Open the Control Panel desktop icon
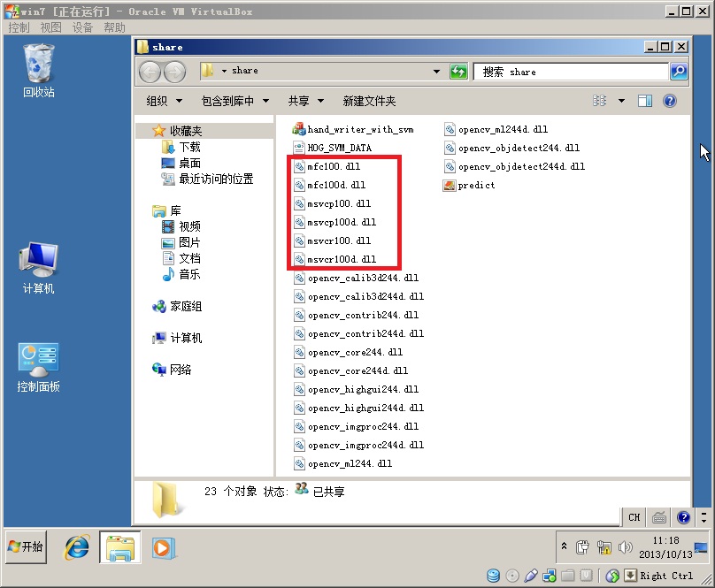Image resolution: width=715 pixels, height=588 pixels. point(38,367)
